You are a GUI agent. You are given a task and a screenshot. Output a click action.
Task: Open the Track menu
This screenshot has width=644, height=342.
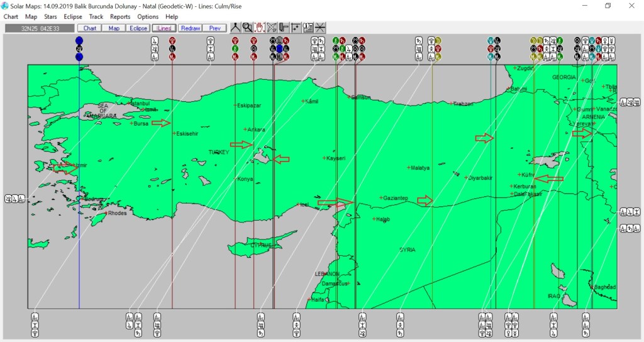[x=96, y=16]
